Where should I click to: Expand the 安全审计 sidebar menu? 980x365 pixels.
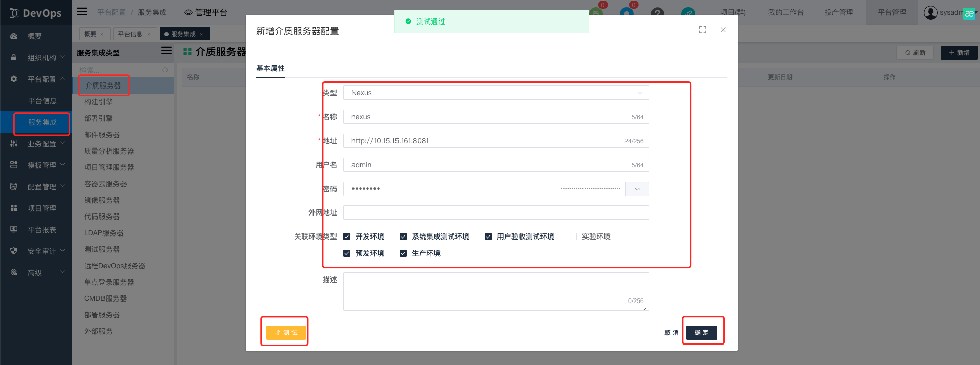tap(62, 251)
